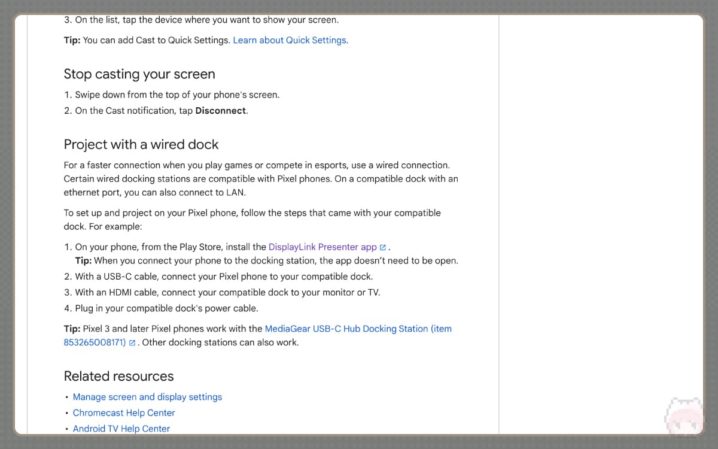Select the Related resources heading
Image resolution: width=718 pixels, height=449 pixels.
click(118, 376)
